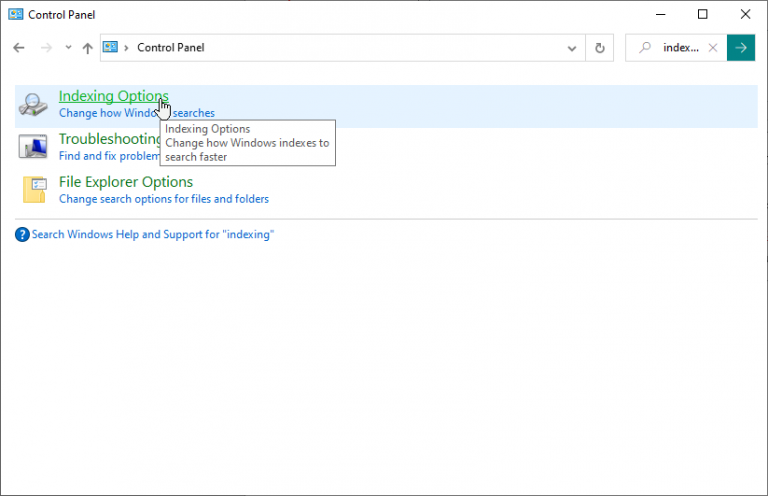The height and width of the screenshot is (496, 768).
Task: Click the Control Panel icon in address bar
Action: [110, 47]
